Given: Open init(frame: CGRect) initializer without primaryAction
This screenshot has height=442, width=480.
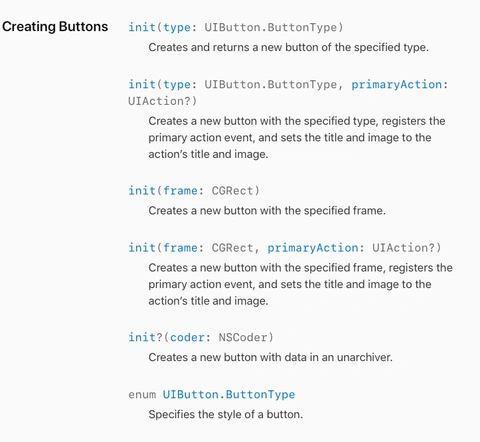Looking at the screenshot, I should point(194,191).
